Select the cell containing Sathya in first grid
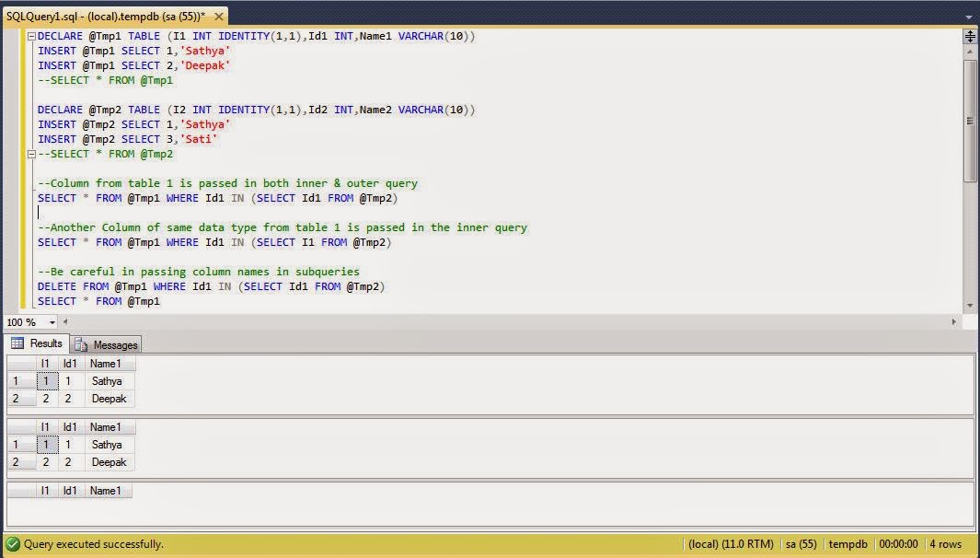The width and height of the screenshot is (980, 558). pyautogui.click(x=107, y=380)
